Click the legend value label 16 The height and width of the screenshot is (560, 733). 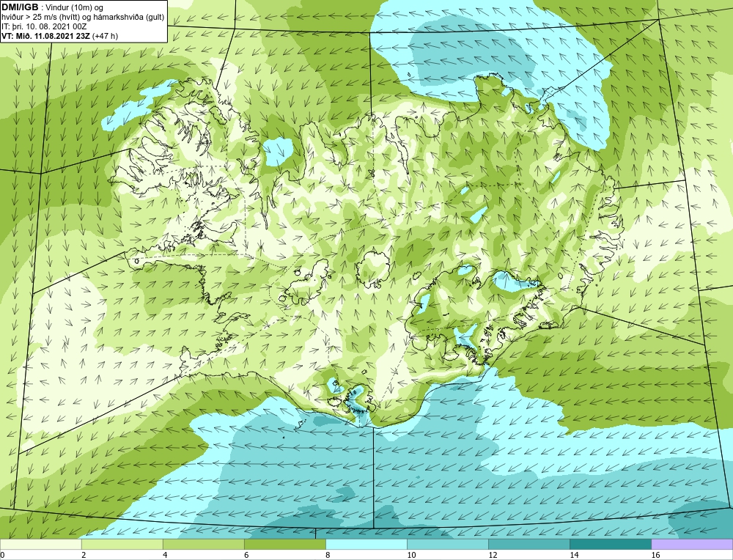pos(655,555)
